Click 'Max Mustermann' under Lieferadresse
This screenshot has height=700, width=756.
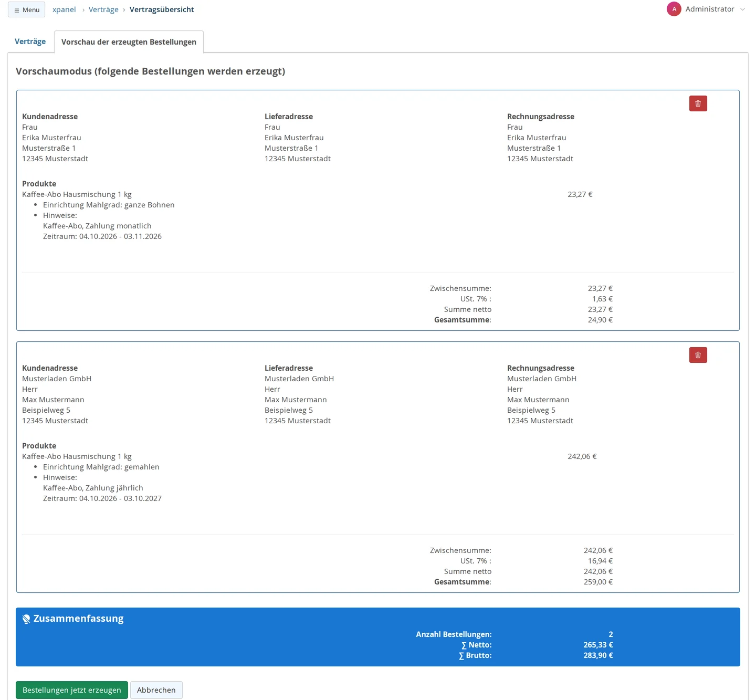click(x=296, y=400)
